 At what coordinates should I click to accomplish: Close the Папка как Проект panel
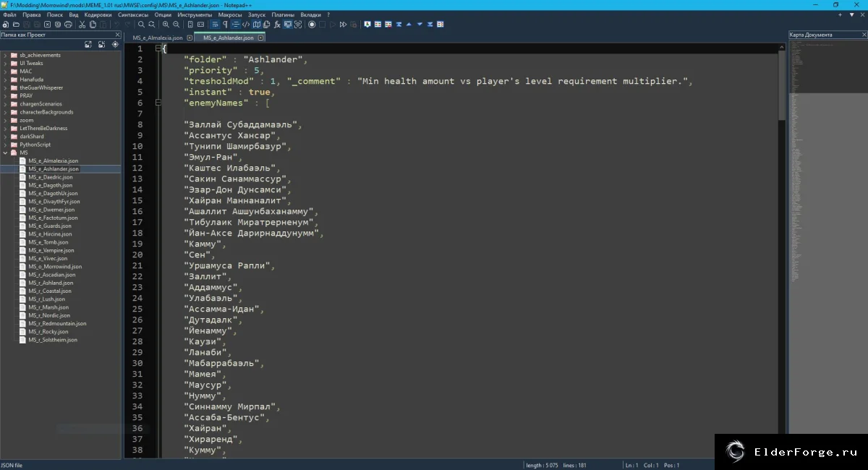pos(118,34)
